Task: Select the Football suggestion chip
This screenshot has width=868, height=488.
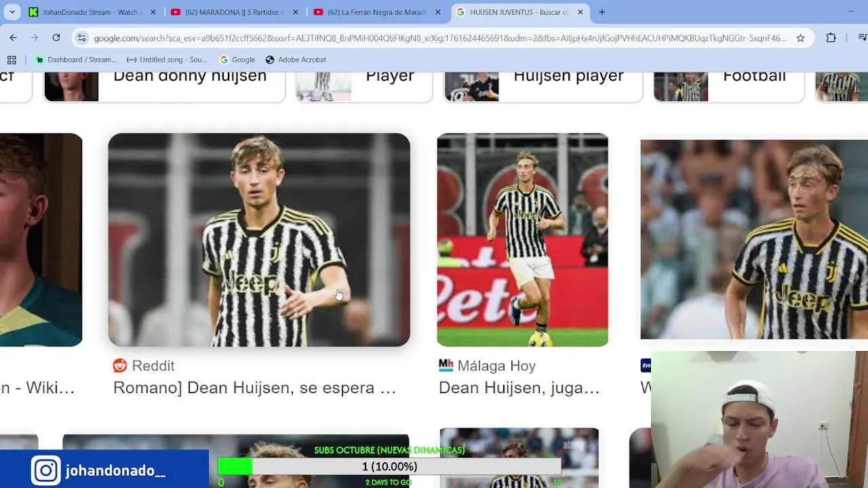Action: [729, 87]
